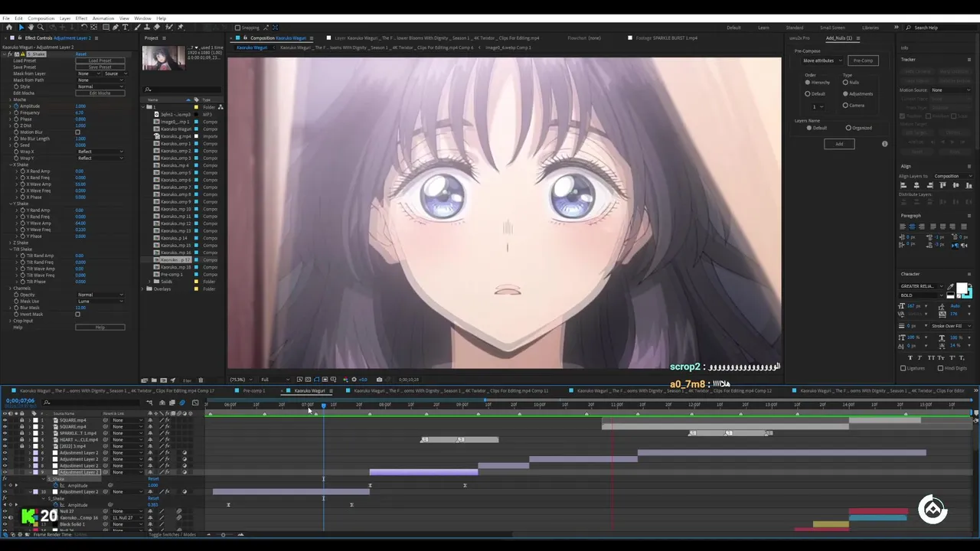
Task: Select the Camera type radio button
Action: [845, 105]
